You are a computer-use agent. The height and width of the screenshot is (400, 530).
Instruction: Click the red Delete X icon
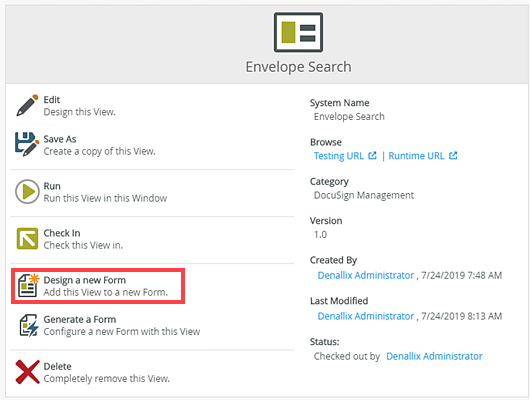[x=27, y=372]
